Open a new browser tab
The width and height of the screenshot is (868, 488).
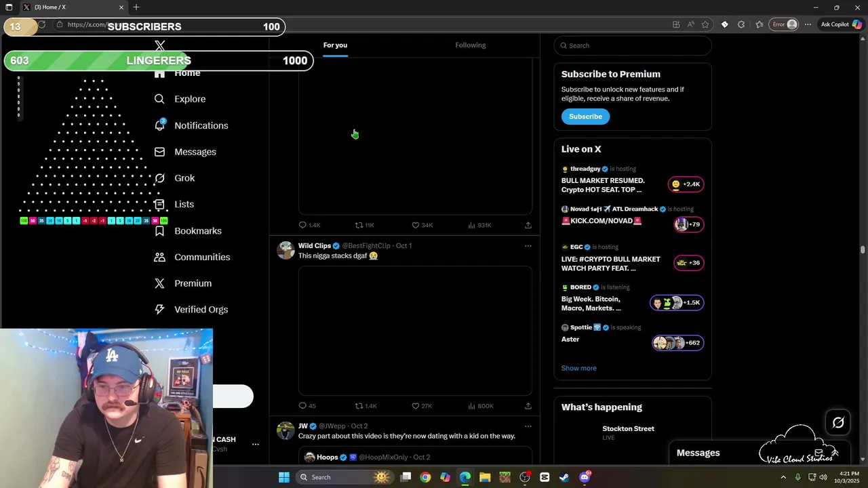tap(136, 7)
